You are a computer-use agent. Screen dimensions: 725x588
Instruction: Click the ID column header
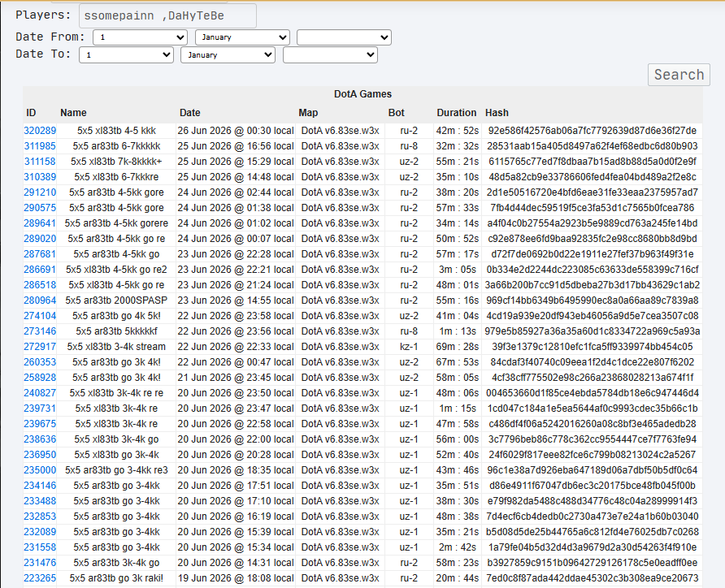pos(31,113)
